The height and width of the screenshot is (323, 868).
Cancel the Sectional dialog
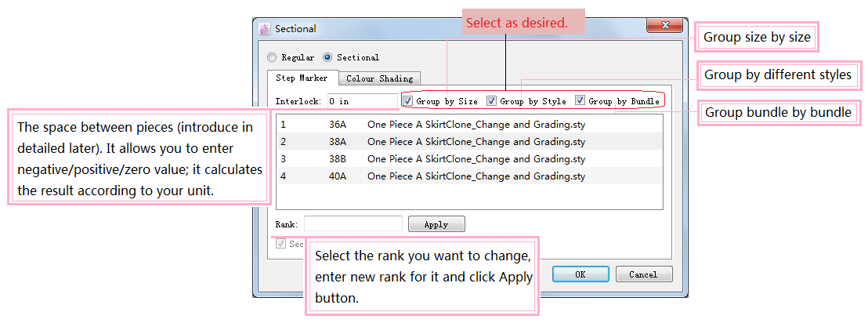click(x=642, y=274)
